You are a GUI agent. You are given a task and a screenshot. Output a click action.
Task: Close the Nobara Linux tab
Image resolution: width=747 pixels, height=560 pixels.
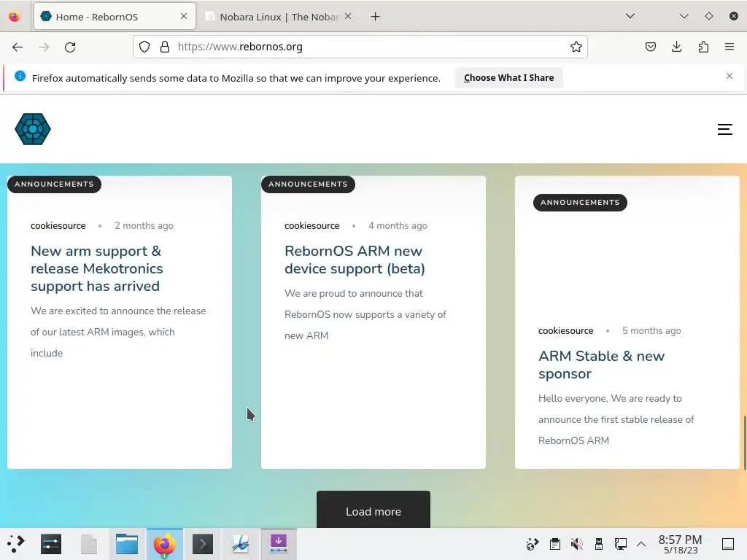point(348,16)
